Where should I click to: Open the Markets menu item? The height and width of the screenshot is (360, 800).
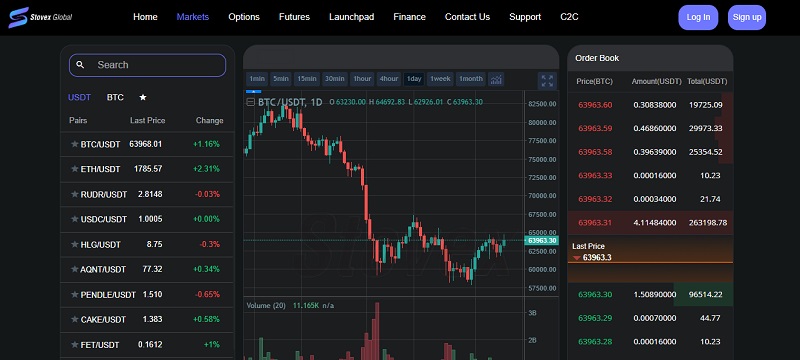[193, 17]
